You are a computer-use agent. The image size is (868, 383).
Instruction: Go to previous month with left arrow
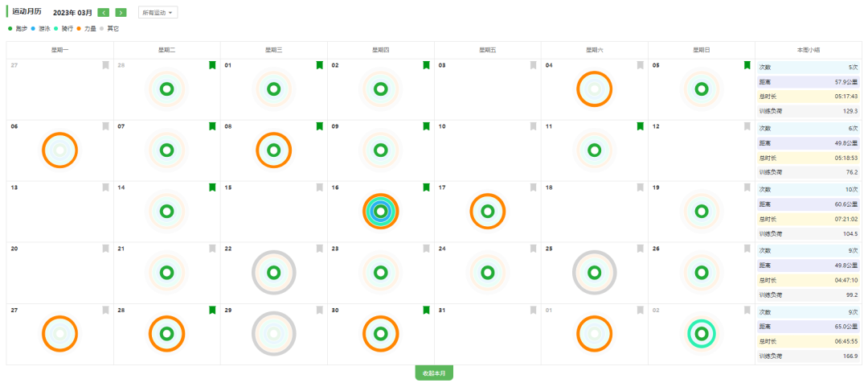(103, 12)
